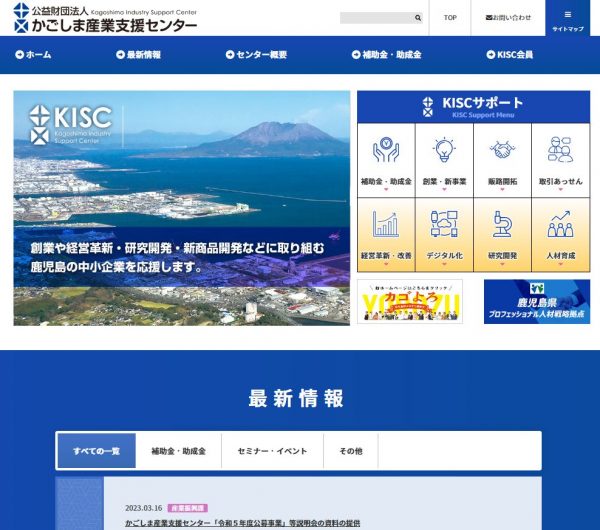Image resolution: width=600 pixels, height=530 pixels.
Task: Select the 取引あっせん people icon tile
Action: 561,160
